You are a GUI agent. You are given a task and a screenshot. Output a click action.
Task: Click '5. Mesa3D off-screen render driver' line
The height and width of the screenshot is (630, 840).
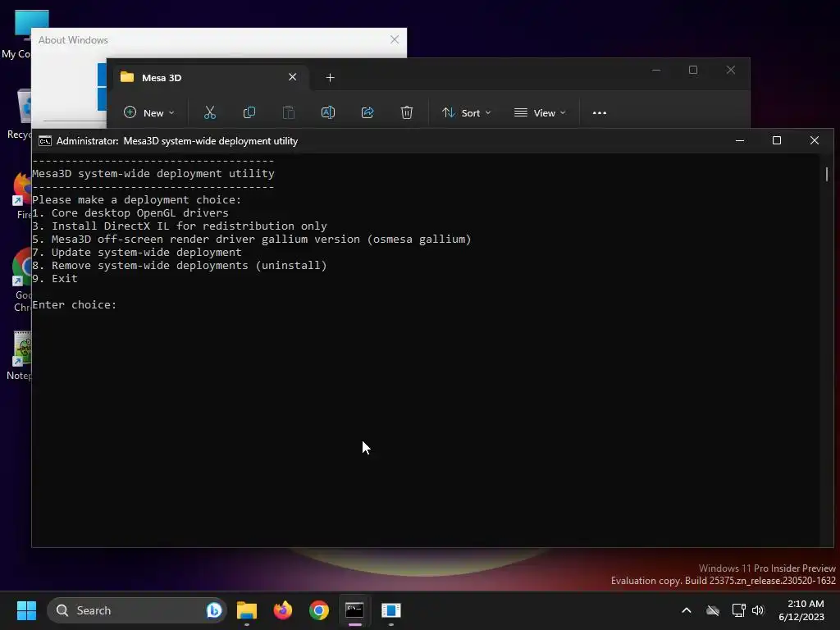[252, 240]
